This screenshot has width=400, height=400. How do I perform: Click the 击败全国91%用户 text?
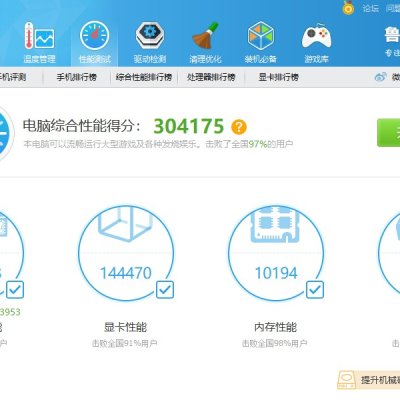125,343
